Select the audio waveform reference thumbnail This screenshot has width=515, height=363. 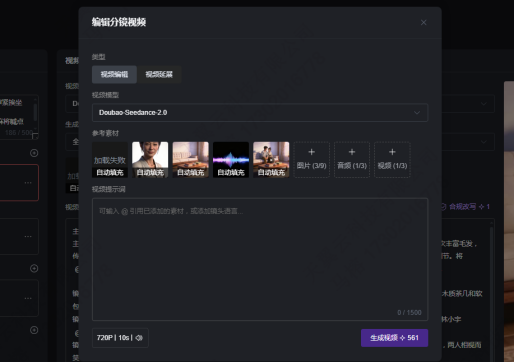(231, 160)
